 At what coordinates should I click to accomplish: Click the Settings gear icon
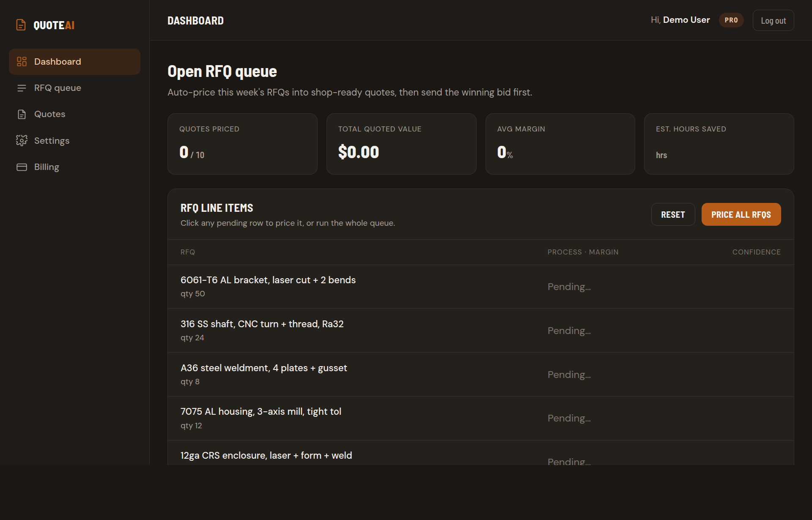(x=22, y=140)
